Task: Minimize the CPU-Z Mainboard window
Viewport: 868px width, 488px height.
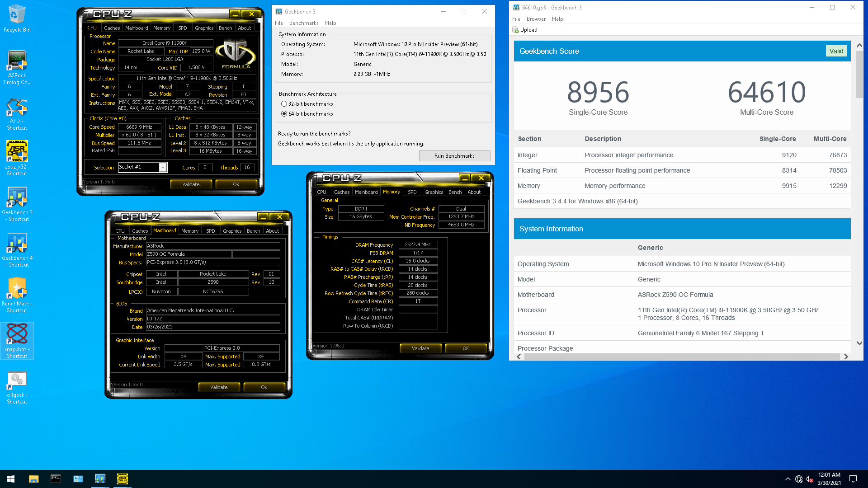Action: click(x=263, y=217)
